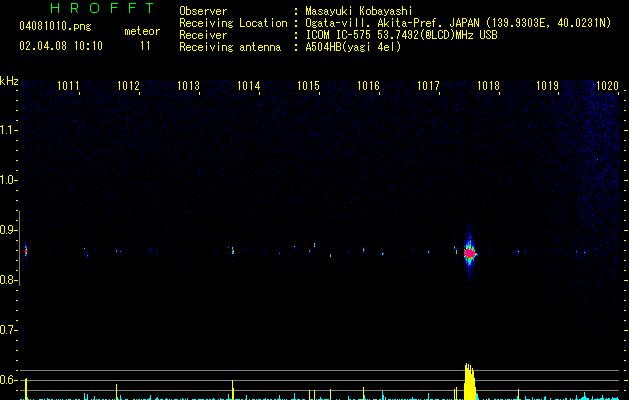Click the 1019 time axis label
The width and height of the screenshot is (629, 400).
pyautogui.click(x=548, y=85)
